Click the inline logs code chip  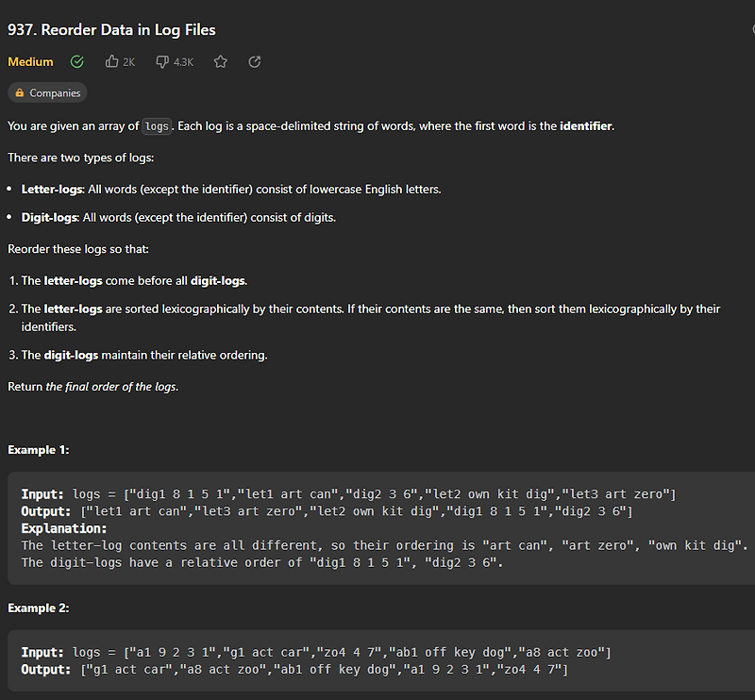(157, 126)
